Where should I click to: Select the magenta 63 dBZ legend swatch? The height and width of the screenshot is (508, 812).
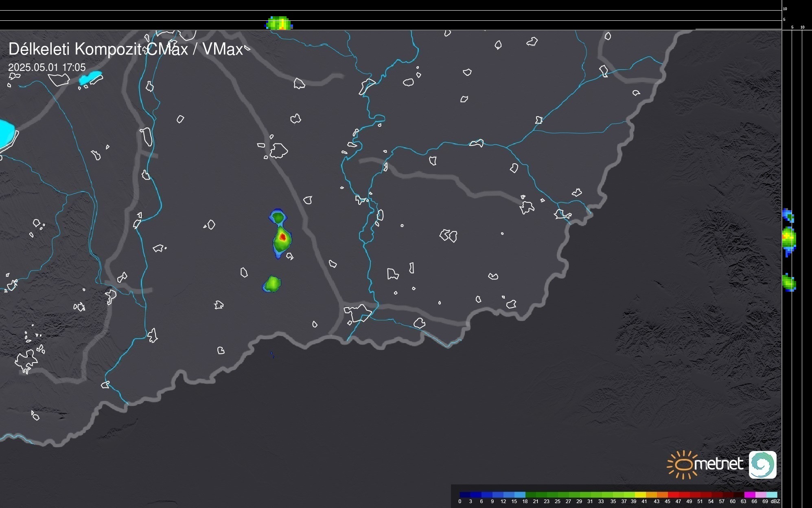point(749,495)
